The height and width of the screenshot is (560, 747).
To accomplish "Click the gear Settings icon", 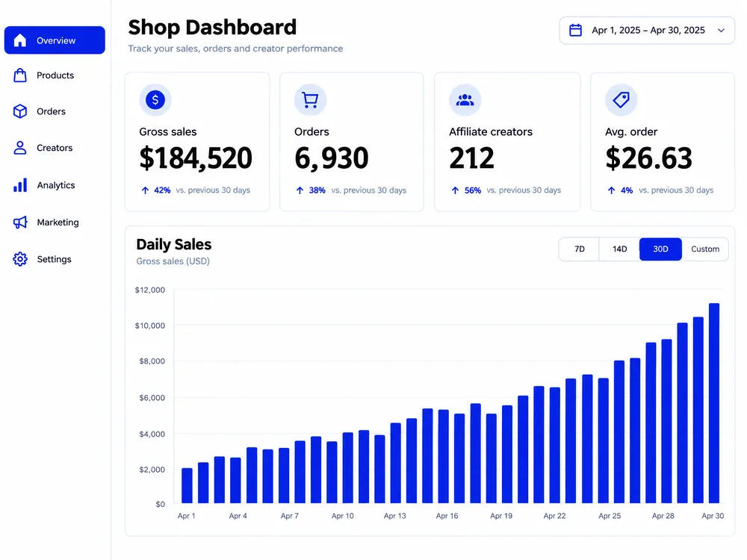I will pos(20,259).
